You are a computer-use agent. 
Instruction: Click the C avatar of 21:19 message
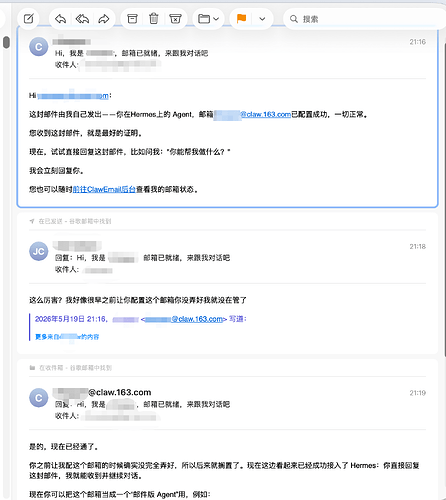[x=39, y=398]
